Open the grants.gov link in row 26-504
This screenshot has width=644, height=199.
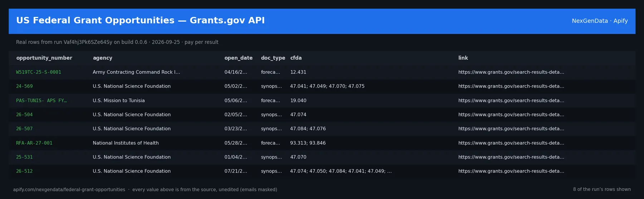pos(511,115)
